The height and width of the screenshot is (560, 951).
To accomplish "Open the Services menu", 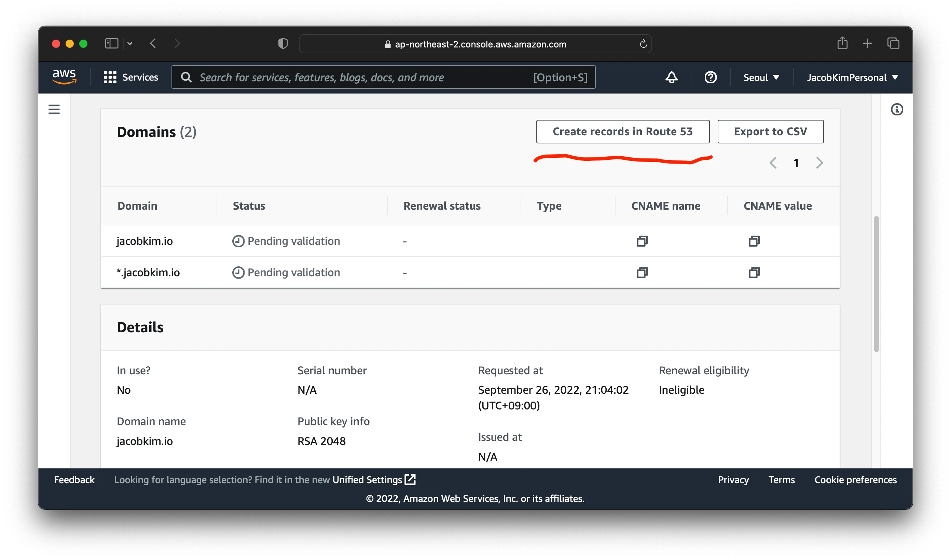I will pos(131,77).
